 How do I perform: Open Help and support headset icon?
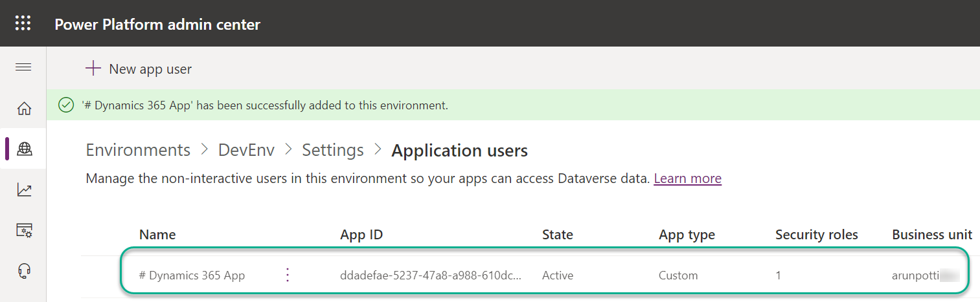(x=24, y=271)
